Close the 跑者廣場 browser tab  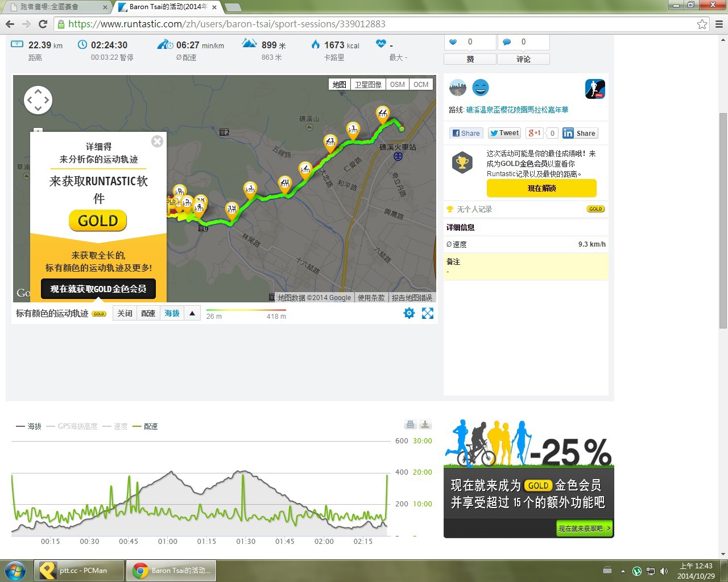pos(105,7)
